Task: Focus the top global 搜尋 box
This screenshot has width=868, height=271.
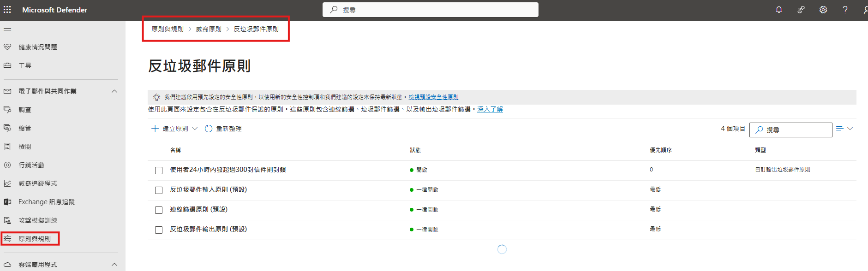Action: (x=431, y=10)
